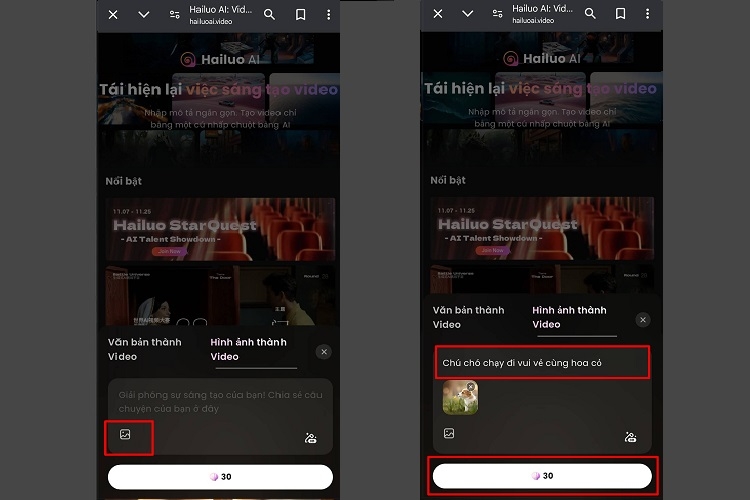Click the 30-credit generate button in right screenshot

(x=542, y=476)
